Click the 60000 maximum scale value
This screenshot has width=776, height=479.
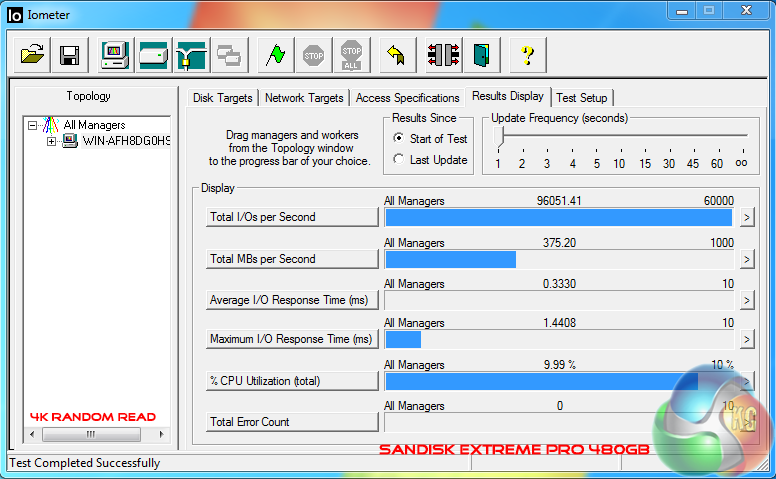719,201
